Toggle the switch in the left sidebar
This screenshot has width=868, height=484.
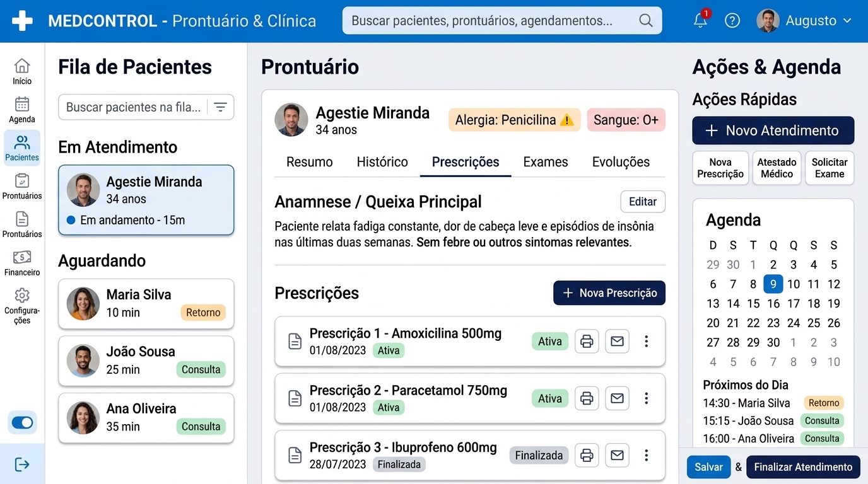pyautogui.click(x=22, y=423)
